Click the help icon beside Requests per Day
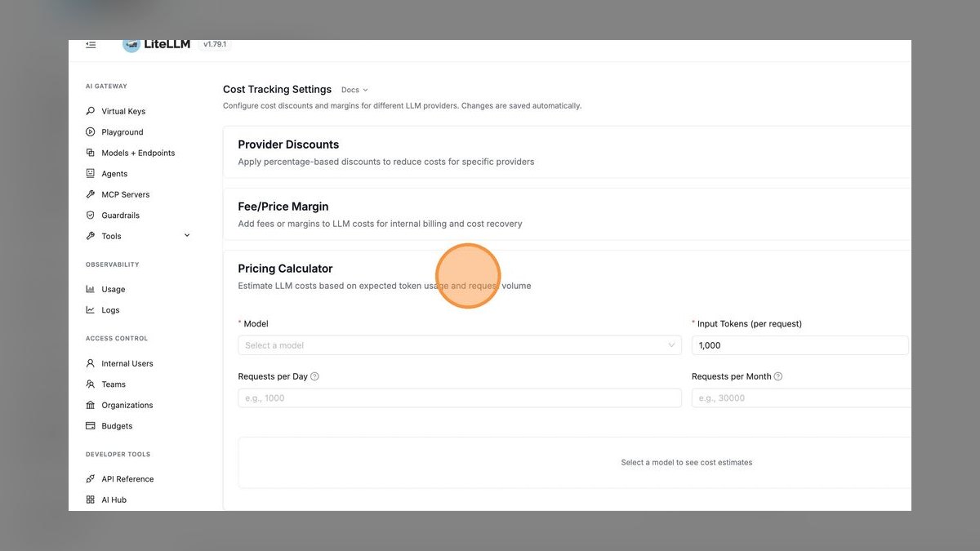The width and height of the screenshot is (980, 551). click(314, 376)
